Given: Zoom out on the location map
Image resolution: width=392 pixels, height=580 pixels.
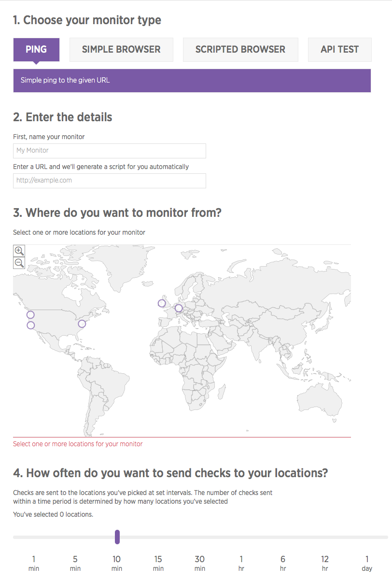Looking at the screenshot, I should (x=19, y=263).
